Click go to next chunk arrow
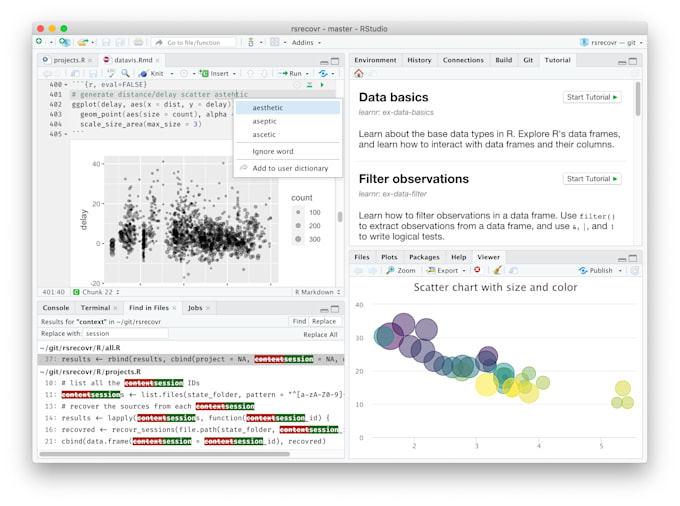 (264, 74)
